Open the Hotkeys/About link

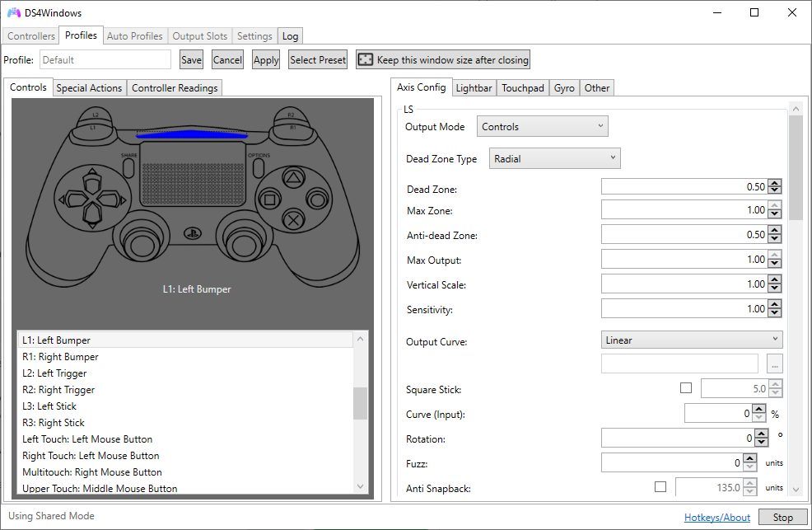[716, 517]
